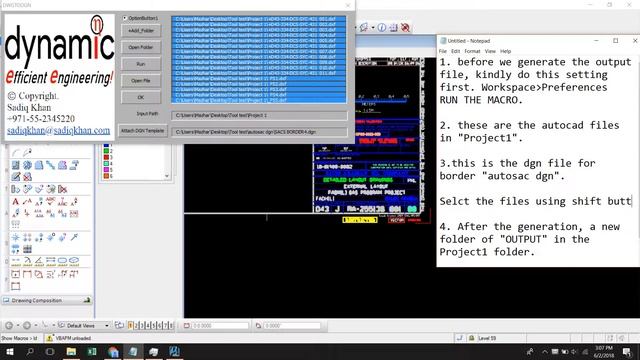The image size is (640, 360).
Task: Open Excel from the Windows taskbar
Action: 92,351
